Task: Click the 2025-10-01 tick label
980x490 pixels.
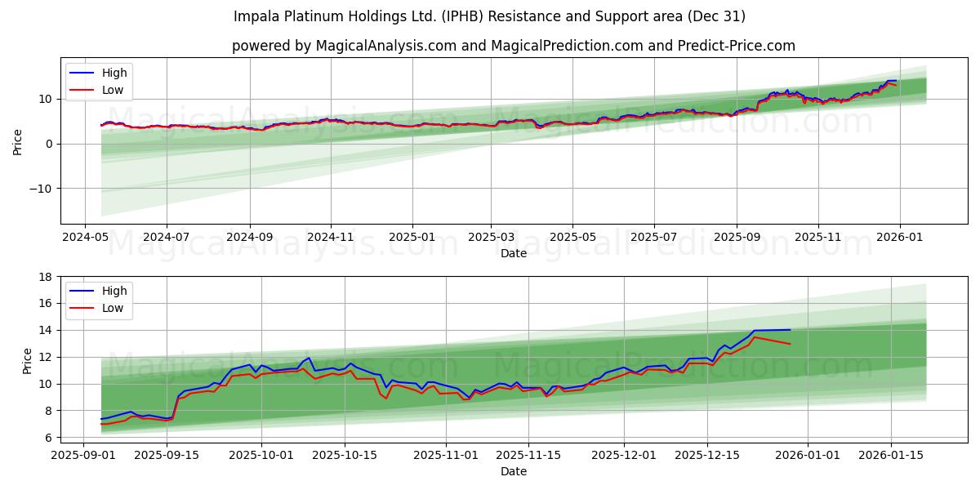Action: click(x=261, y=455)
